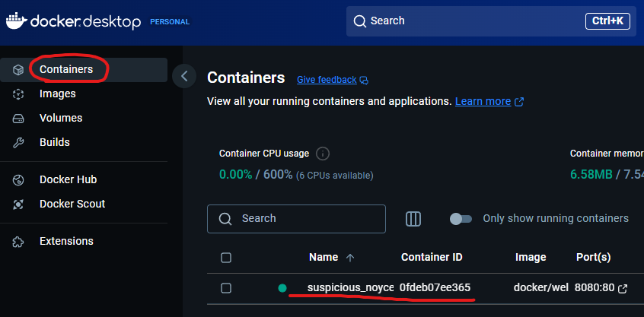Click the magnifier icon in top search bar
The height and width of the screenshot is (317, 644).
click(x=360, y=21)
